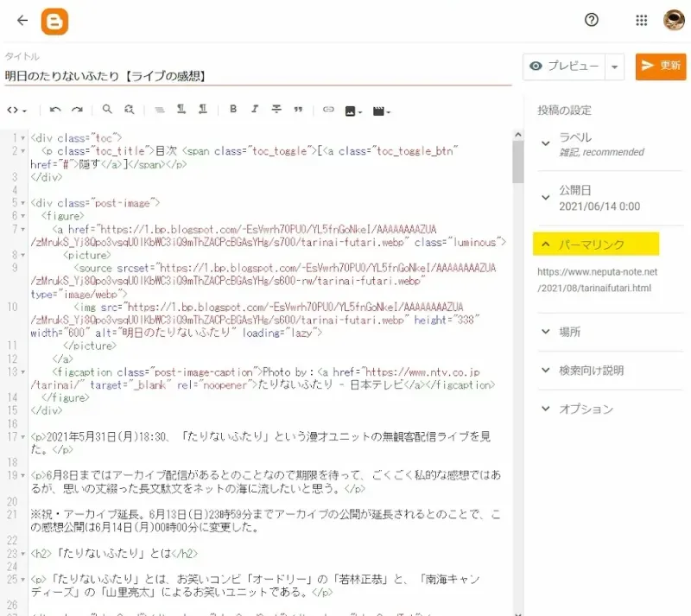Apply bold formatting

(x=233, y=110)
